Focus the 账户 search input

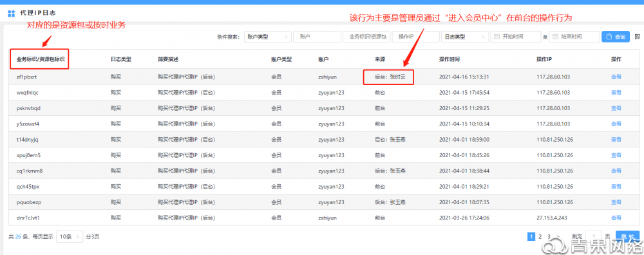(317, 37)
